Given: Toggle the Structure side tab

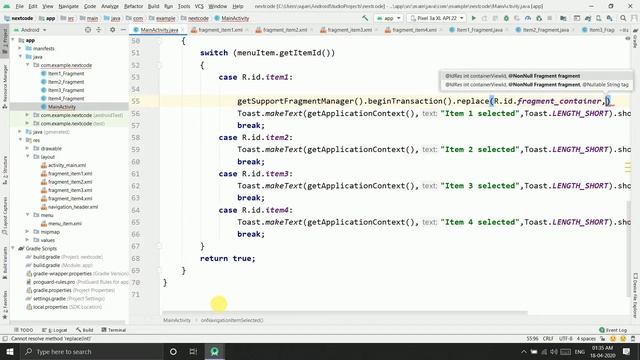Looking at the screenshot, I should (x=4, y=169).
